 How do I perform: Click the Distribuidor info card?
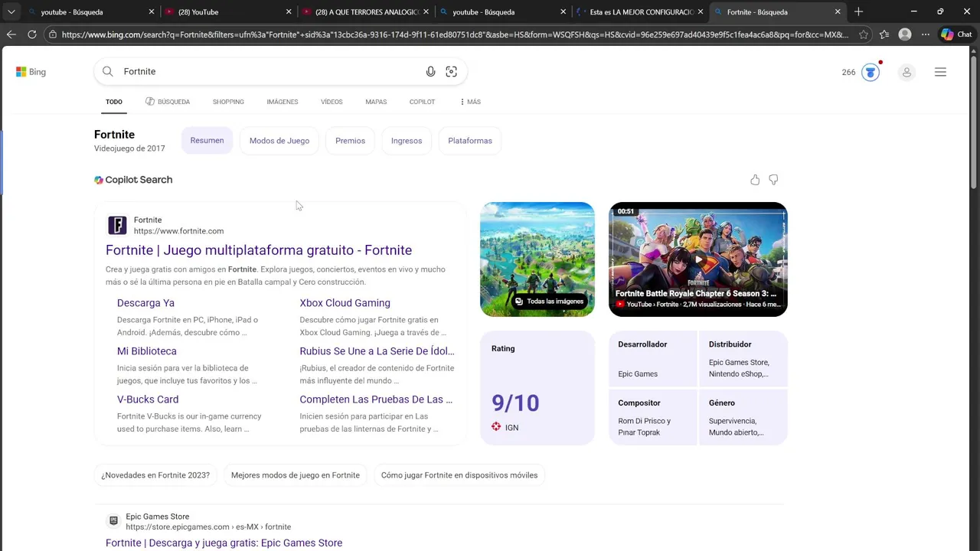[x=743, y=359]
